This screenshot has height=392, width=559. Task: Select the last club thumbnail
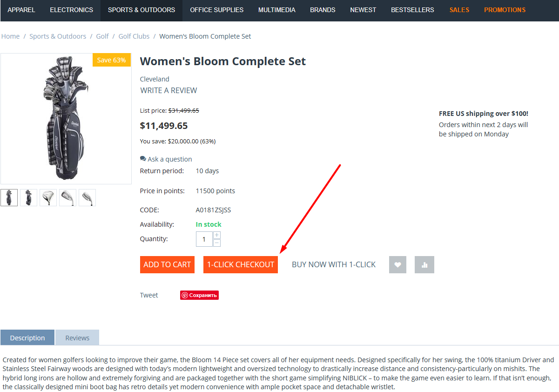tap(87, 197)
